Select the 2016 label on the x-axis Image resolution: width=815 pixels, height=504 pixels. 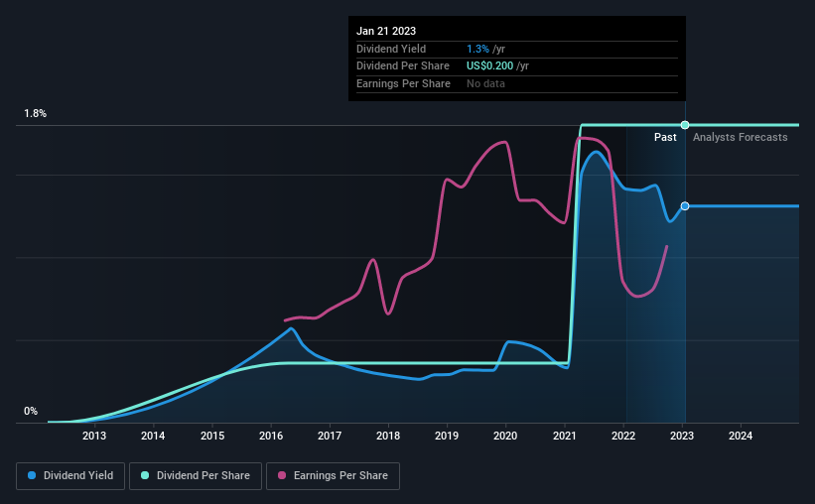tap(271, 436)
